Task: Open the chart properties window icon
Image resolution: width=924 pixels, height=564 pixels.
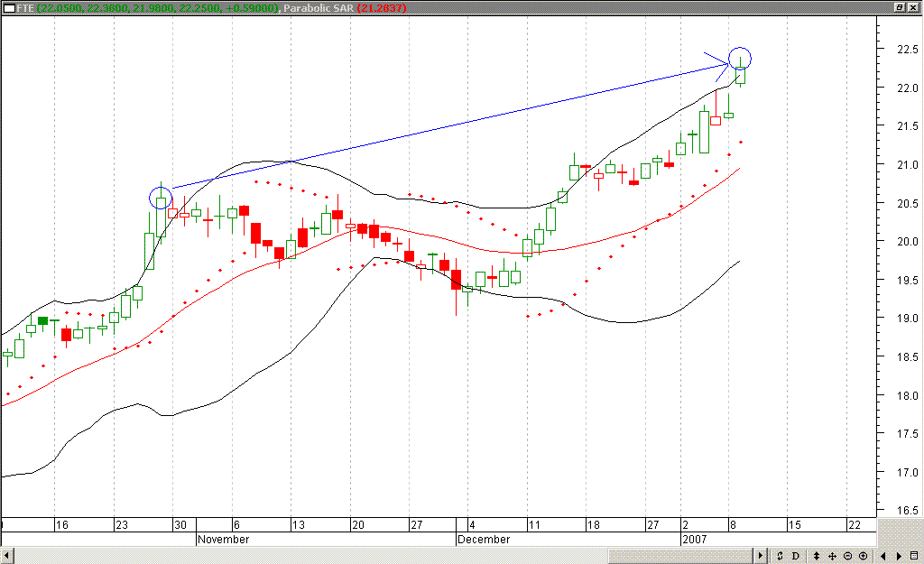Action: click(914, 556)
